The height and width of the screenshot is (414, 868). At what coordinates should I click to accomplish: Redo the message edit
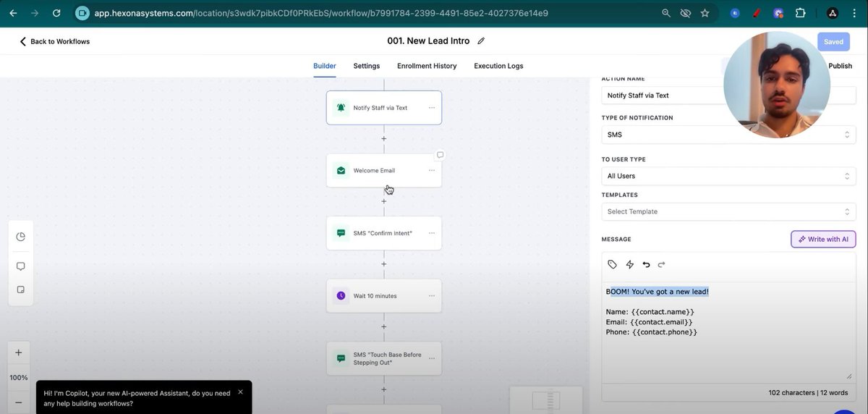[x=661, y=265]
